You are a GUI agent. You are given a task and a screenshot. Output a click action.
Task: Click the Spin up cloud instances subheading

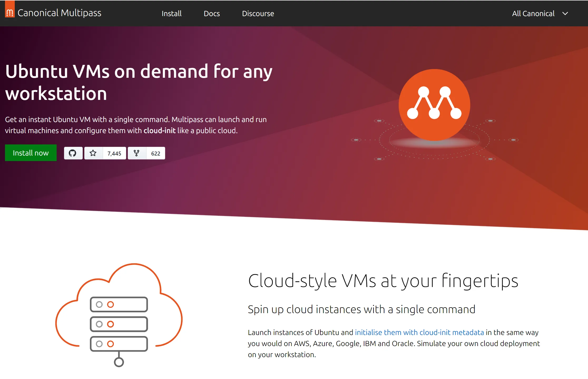361,309
